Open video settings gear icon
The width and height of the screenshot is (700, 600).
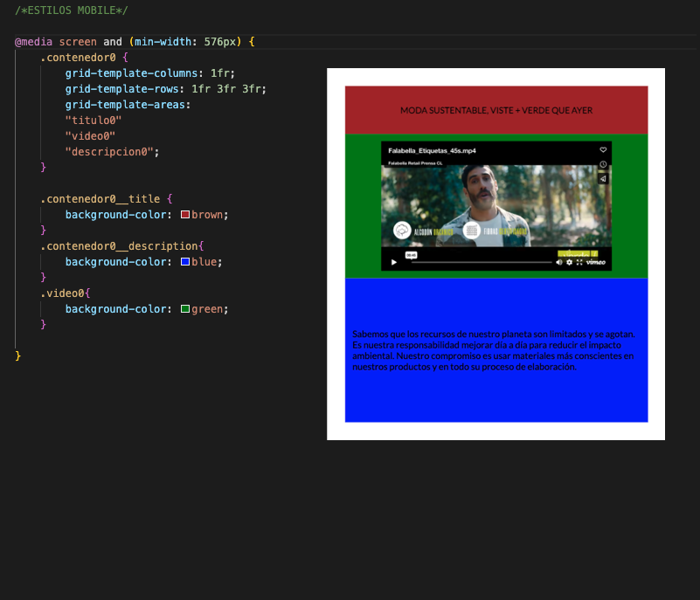569,262
